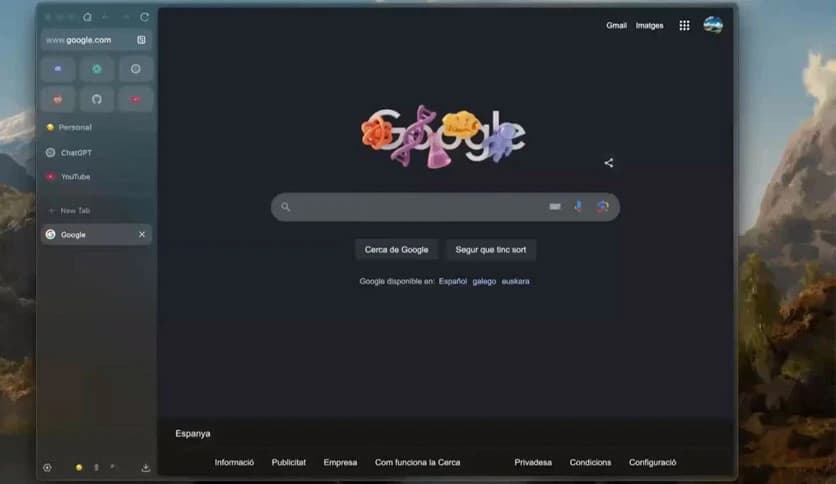
Task: Switch to the YouTube pinned tab
Action: pos(96,176)
